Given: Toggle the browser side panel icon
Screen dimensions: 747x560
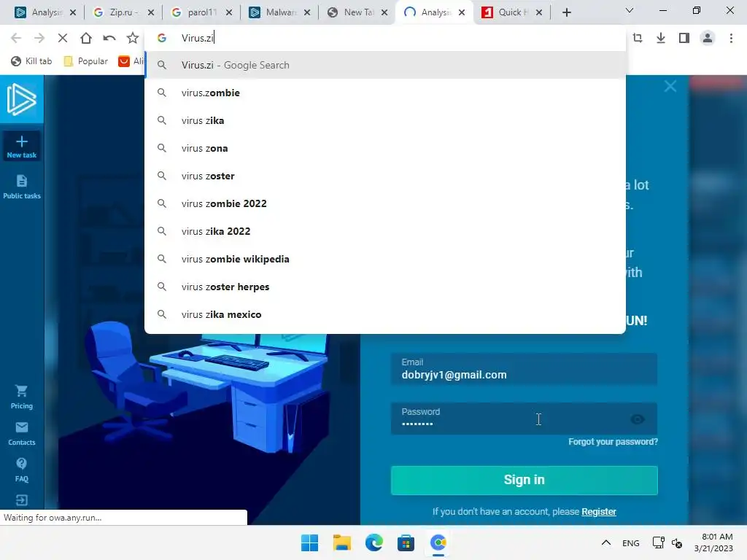Looking at the screenshot, I should [x=684, y=38].
